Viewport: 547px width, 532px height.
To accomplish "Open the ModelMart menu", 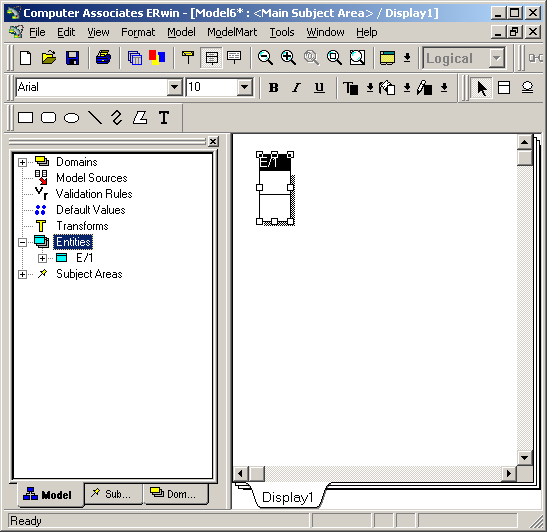I will [232, 32].
